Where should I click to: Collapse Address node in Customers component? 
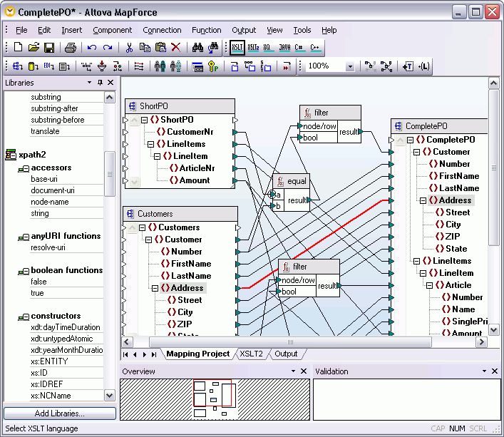tap(155, 288)
